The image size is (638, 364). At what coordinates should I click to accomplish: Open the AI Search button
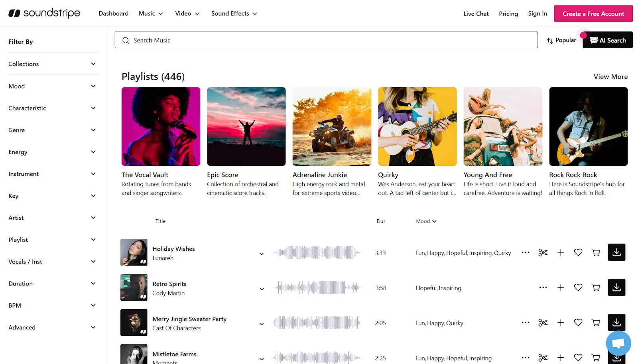pos(608,40)
